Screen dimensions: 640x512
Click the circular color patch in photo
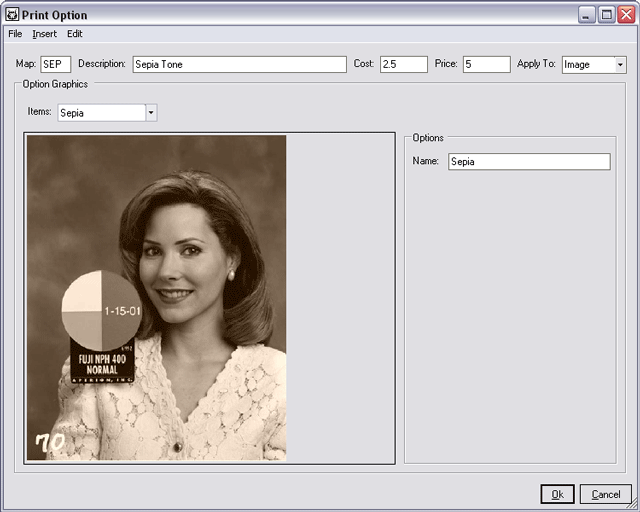(103, 310)
